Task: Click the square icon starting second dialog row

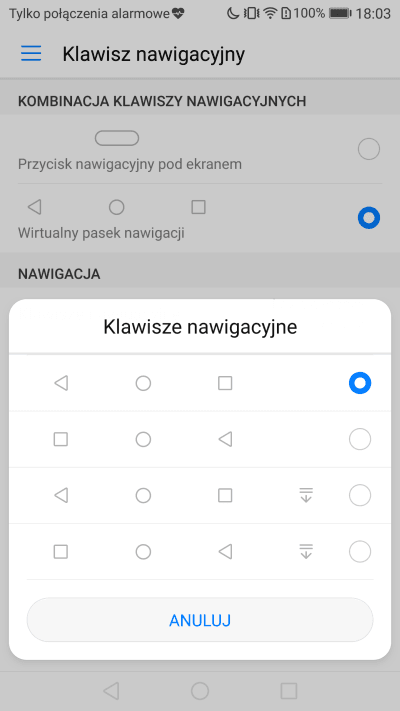Action: 61,439
